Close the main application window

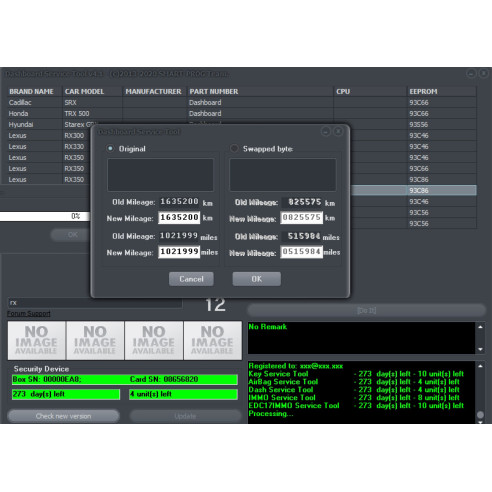(x=484, y=73)
